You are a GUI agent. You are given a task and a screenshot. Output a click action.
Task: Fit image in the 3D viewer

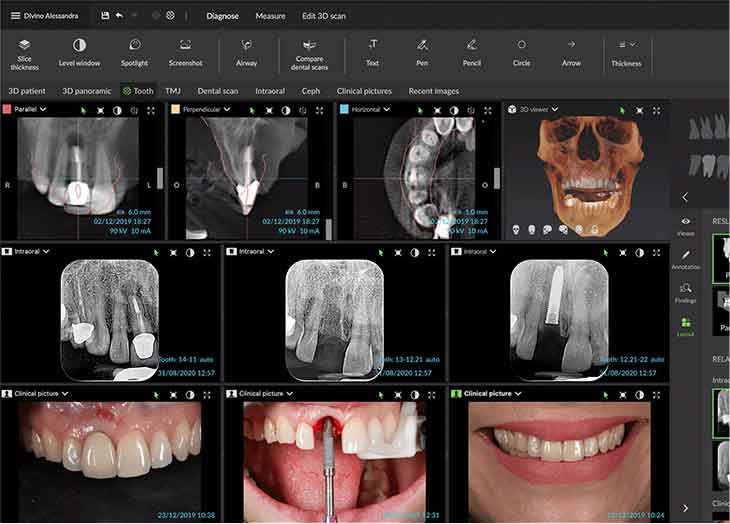(640, 111)
